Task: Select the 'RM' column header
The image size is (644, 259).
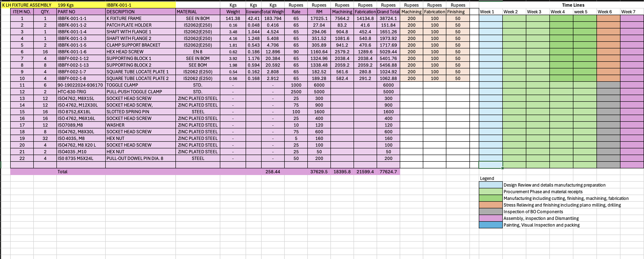Action: point(319,12)
